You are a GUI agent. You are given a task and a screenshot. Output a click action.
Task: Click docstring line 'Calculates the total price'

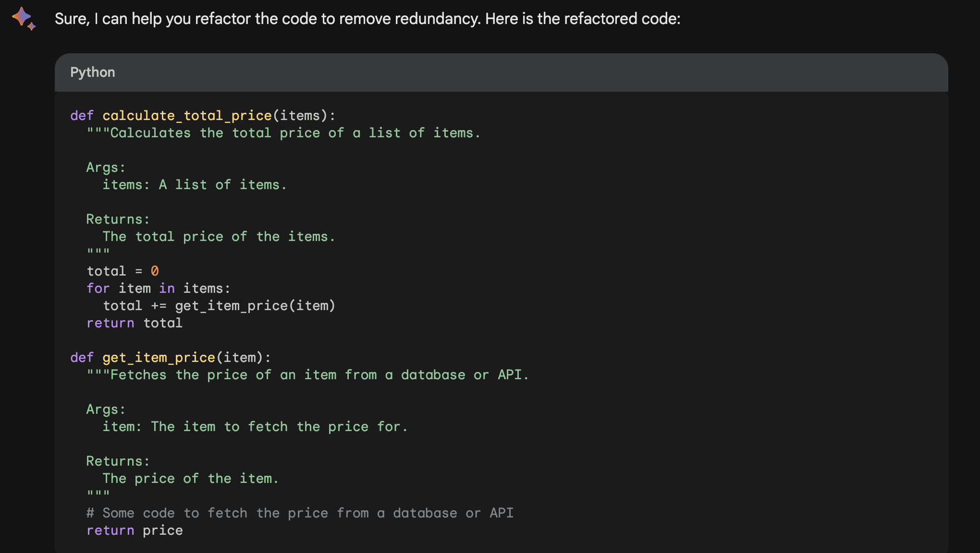[x=283, y=133]
